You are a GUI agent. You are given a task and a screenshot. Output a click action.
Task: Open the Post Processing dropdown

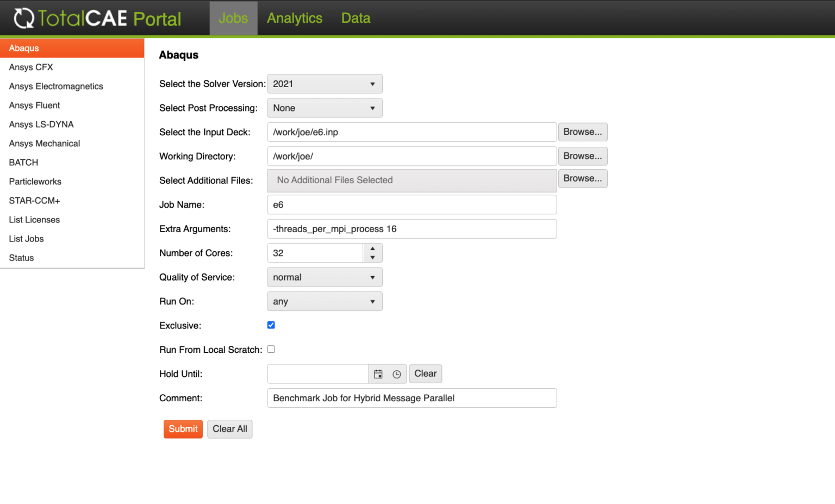click(325, 108)
